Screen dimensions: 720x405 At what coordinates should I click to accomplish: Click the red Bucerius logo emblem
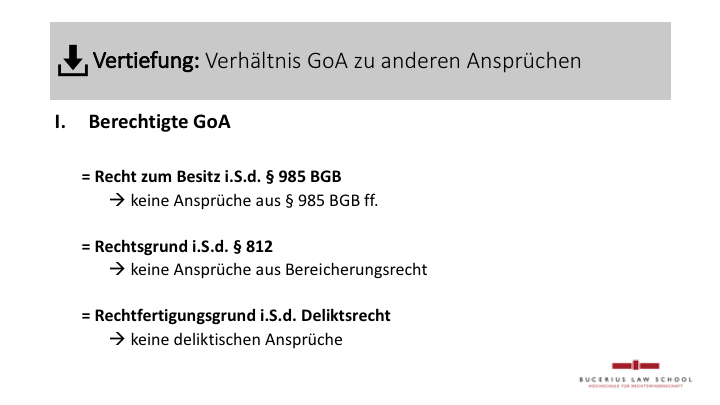pos(635,366)
